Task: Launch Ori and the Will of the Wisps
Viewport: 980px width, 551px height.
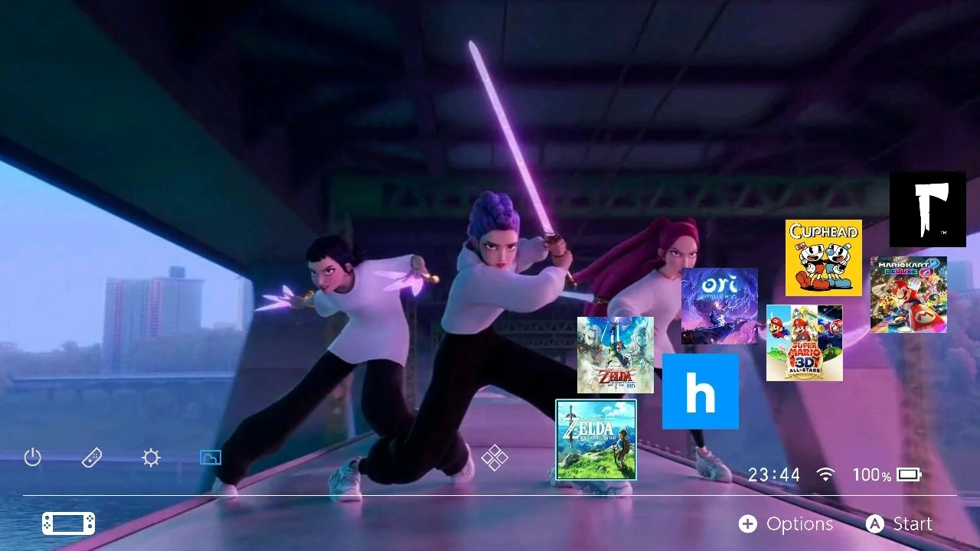Action: click(x=720, y=306)
